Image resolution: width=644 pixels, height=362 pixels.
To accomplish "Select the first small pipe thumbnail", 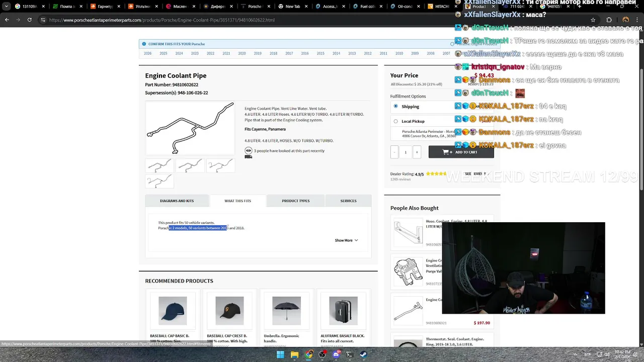I will click(159, 166).
